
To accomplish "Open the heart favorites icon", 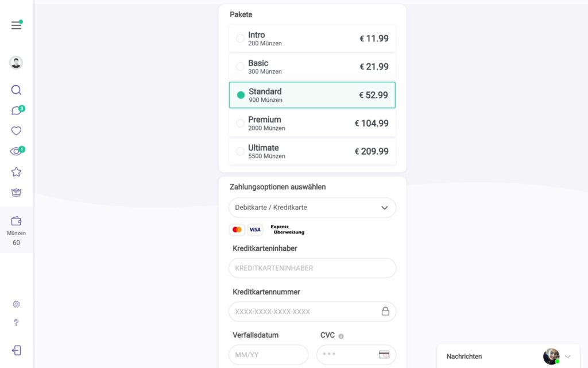I will point(16,131).
